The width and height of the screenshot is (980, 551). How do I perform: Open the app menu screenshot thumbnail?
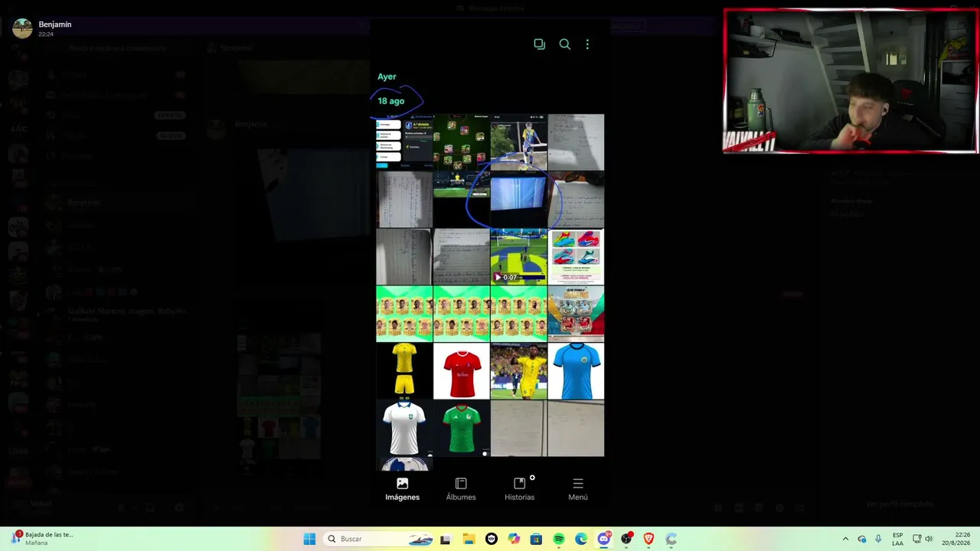tap(404, 142)
